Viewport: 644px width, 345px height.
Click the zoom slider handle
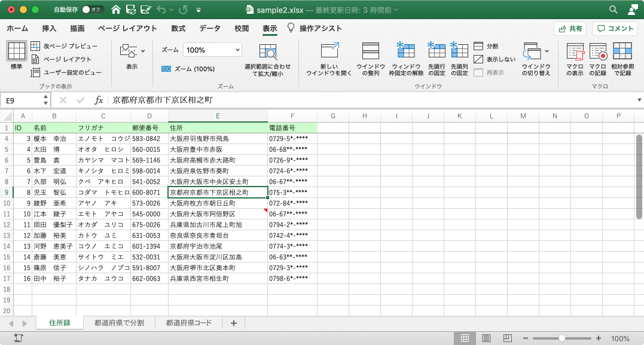[562, 338]
